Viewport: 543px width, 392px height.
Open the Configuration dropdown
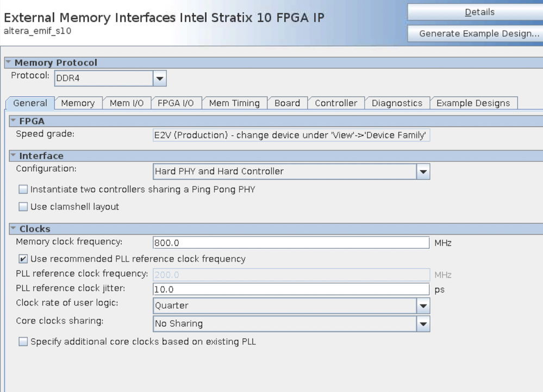pos(423,172)
